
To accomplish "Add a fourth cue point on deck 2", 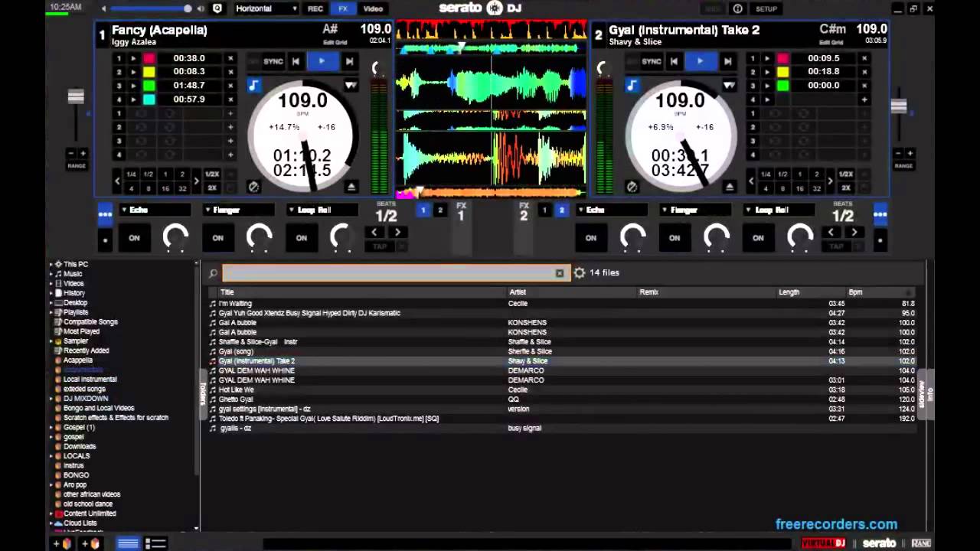I will click(x=864, y=99).
